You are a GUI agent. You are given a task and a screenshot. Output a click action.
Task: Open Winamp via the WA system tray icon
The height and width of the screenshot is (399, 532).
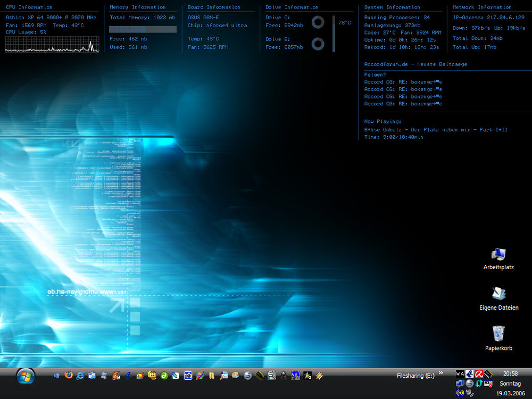[x=460, y=373]
